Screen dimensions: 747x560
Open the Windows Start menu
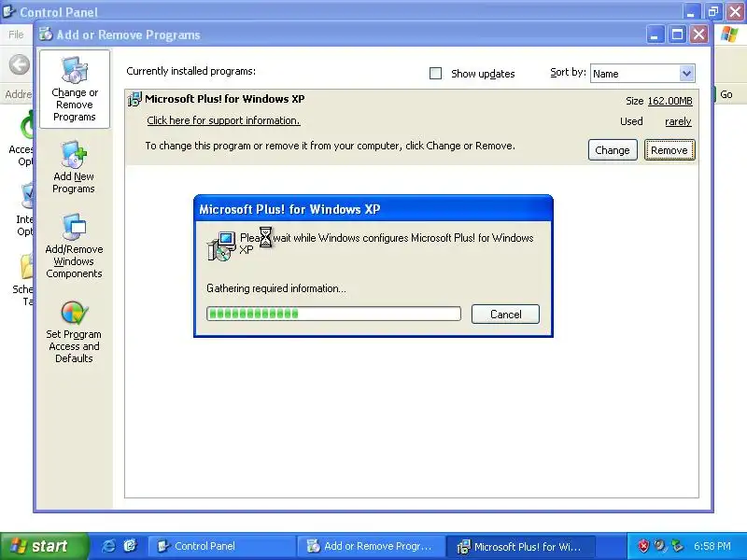[x=44, y=546]
